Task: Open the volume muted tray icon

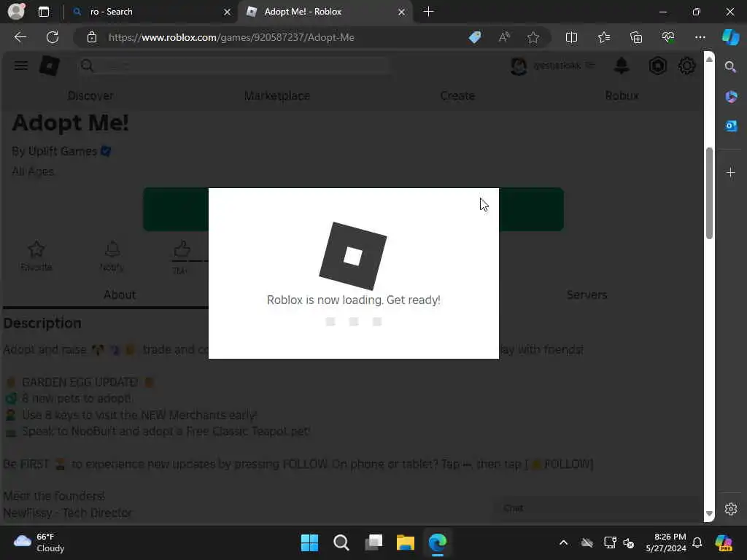Action: coord(629,542)
